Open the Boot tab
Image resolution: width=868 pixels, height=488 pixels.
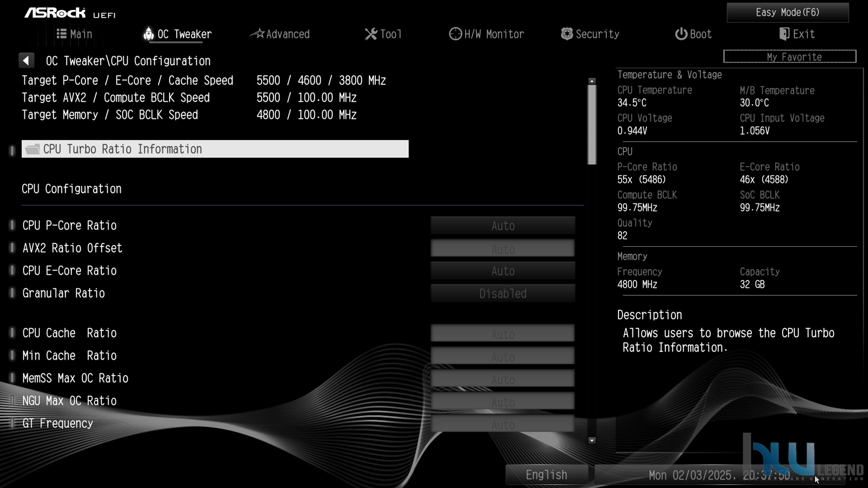pos(693,34)
